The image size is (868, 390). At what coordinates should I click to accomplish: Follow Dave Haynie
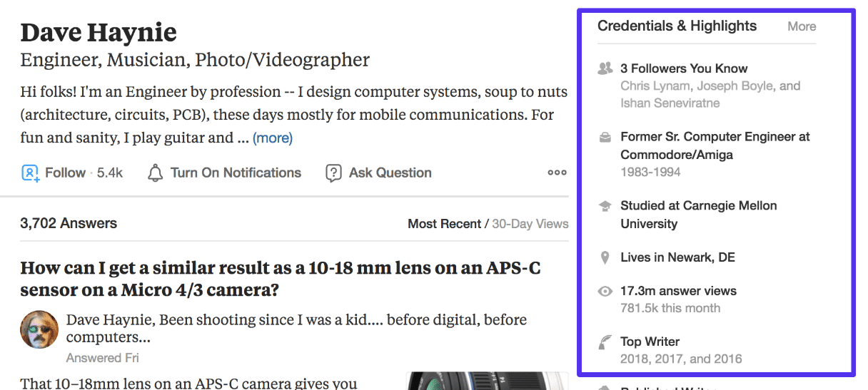pos(65,173)
